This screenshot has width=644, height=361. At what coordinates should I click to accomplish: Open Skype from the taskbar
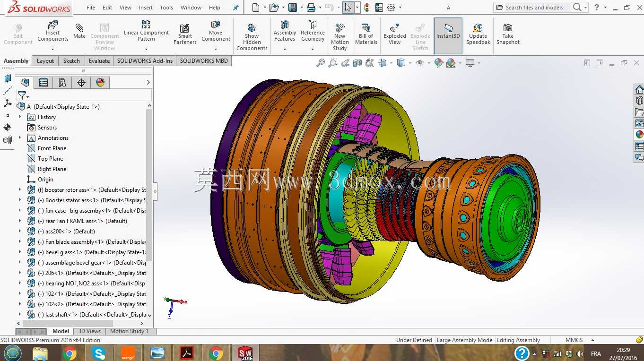click(x=99, y=353)
